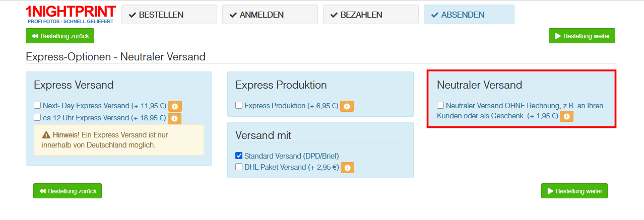Open info icon for ca 12 Uhr Express
Viewport: 644px width, 220px height.
coord(174,119)
